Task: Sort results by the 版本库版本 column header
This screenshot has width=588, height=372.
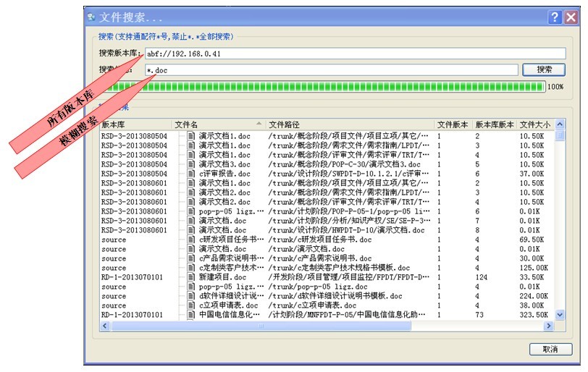Action: pyautogui.click(x=494, y=124)
